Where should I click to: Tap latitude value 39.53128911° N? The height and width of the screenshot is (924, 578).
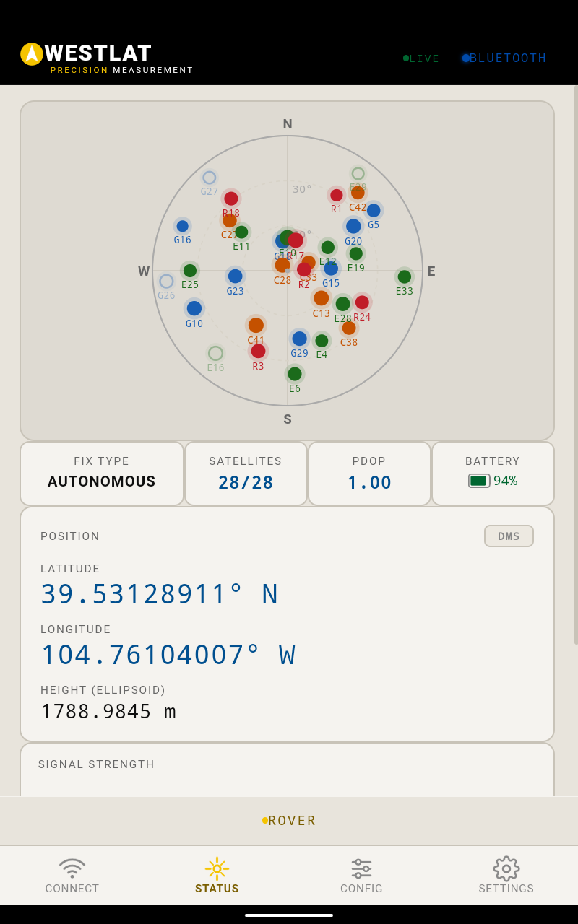160,594
